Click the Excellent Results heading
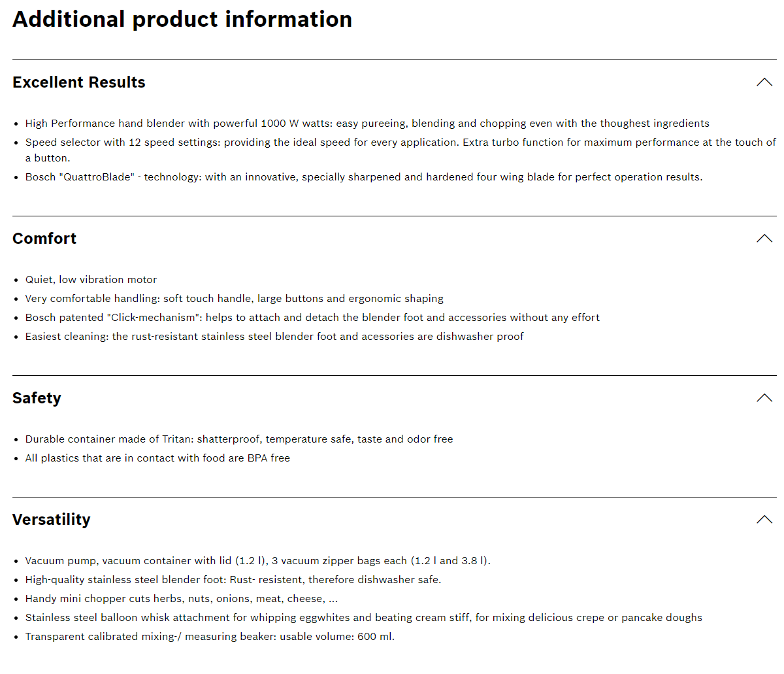This screenshot has width=784, height=674. pyautogui.click(x=79, y=82)
